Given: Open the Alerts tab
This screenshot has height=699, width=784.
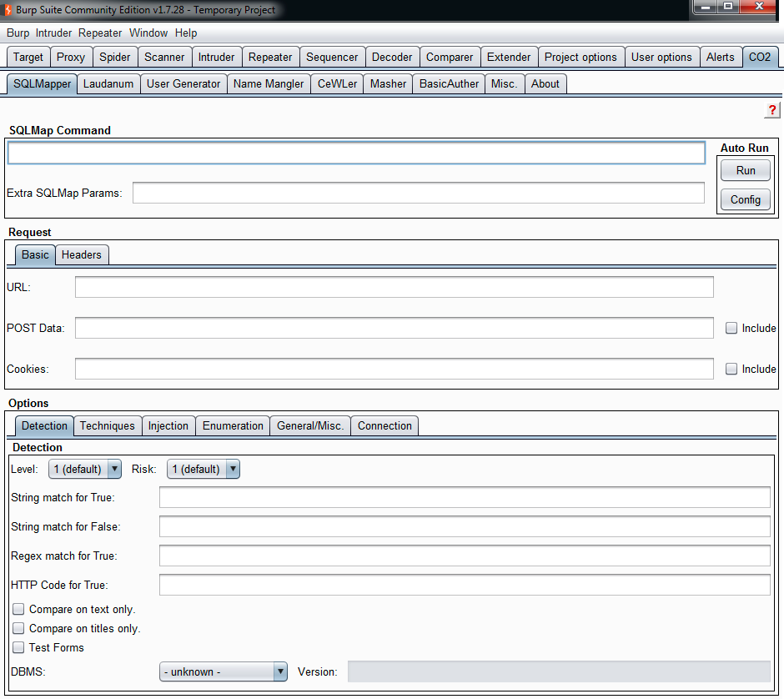Looking at the screenshot, I should [x=721, y=57].
